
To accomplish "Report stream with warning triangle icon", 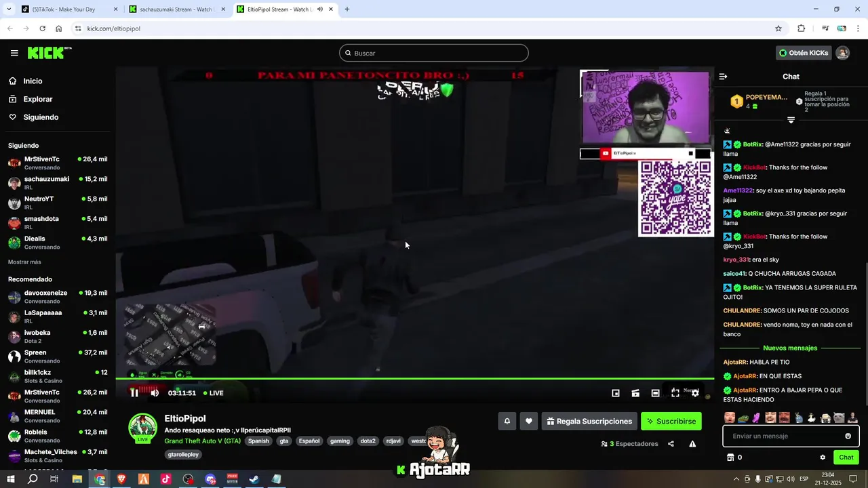I will point(692,444).
